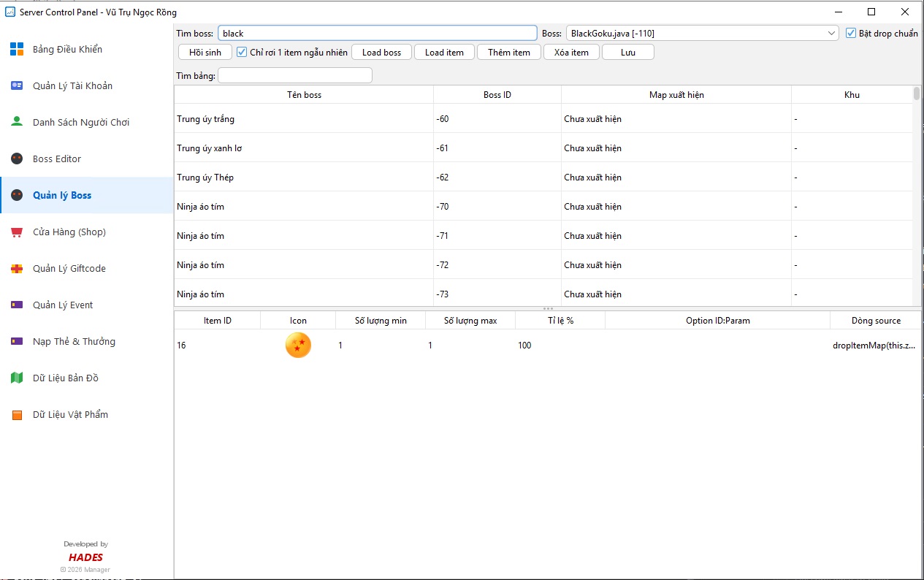The image size is (924, 580).
Task: Click the Load item button
Action: (x=444, y=52)
